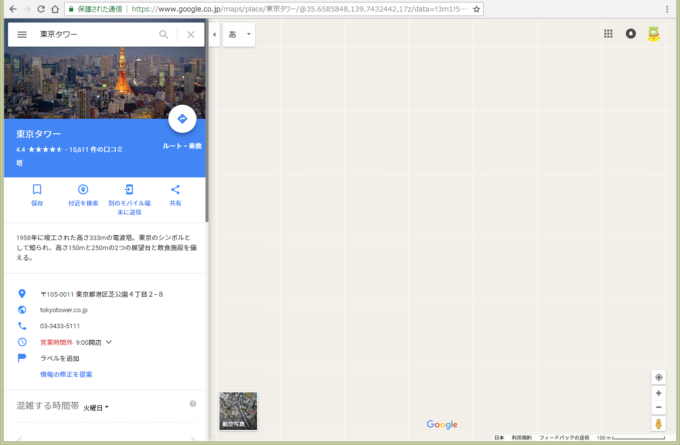Clear the search box with the X
The height and width of the screenshot is (445, 680).
coord(191,34)
